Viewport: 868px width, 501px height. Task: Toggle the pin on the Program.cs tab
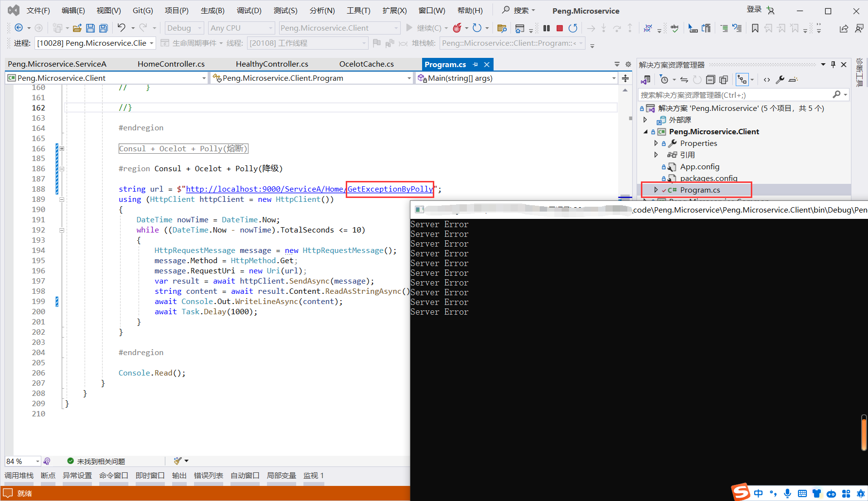coord(475,64)
